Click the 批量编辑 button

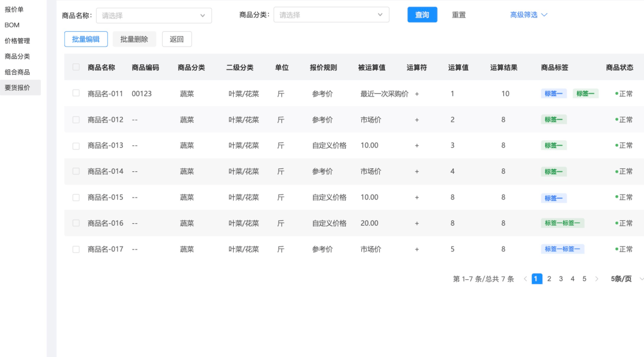click(86, 39)
